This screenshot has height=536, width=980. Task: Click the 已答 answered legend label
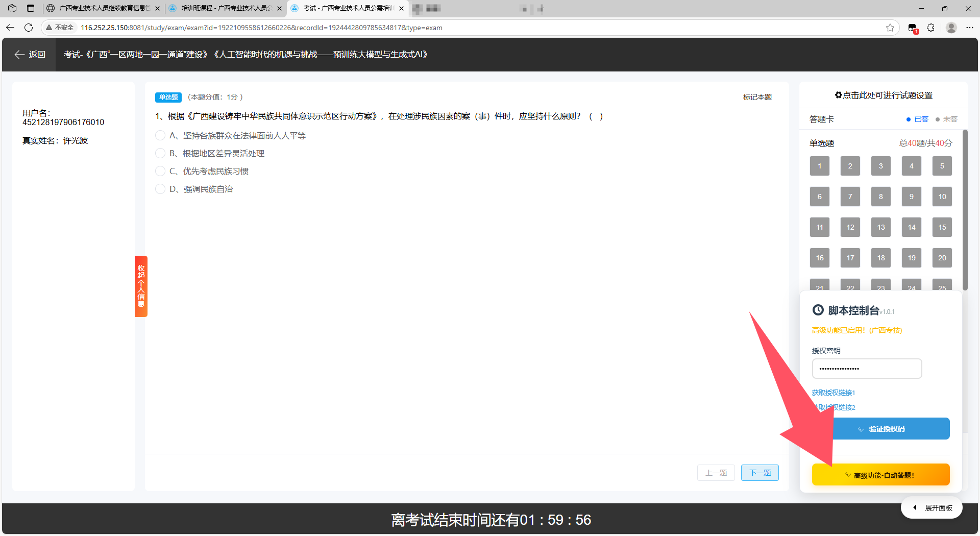(x=921, y=119)
